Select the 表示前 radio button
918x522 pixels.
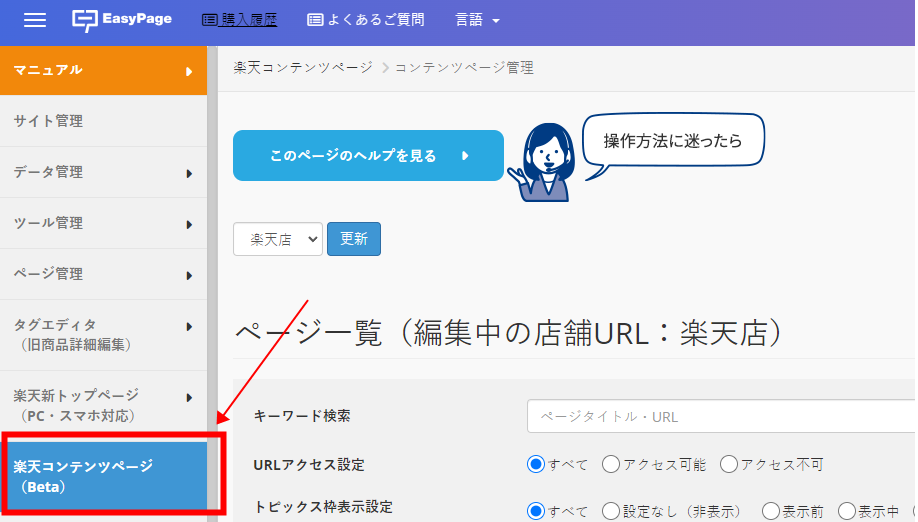click(771, 511)
